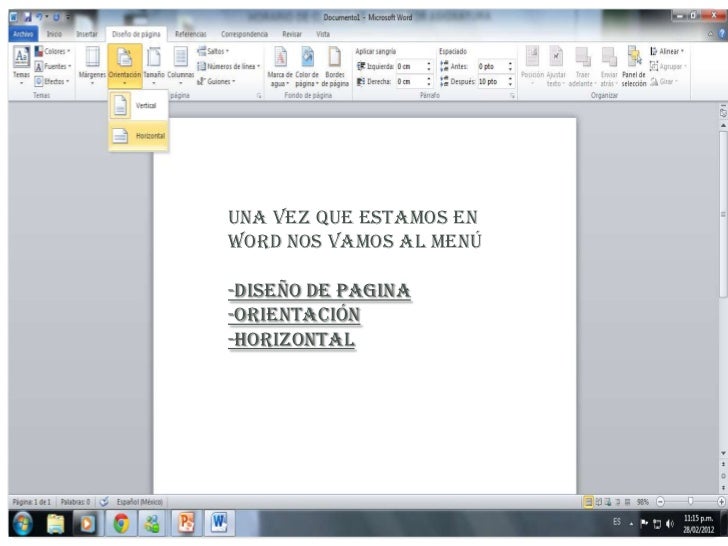Screen dimensions: 728x546
Task: Adjust the Derecha indent stepper arrows
Action: point(429,81)
